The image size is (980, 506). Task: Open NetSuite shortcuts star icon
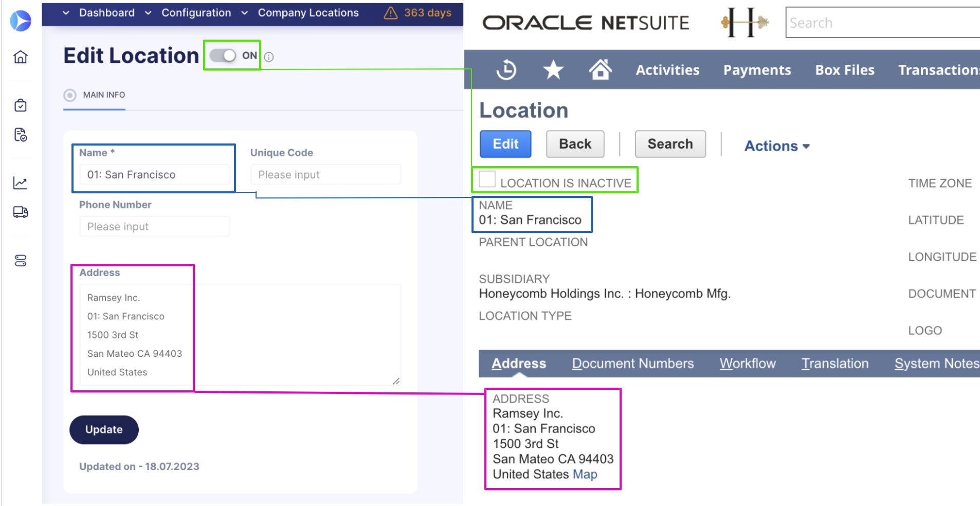tap(554, 69)
